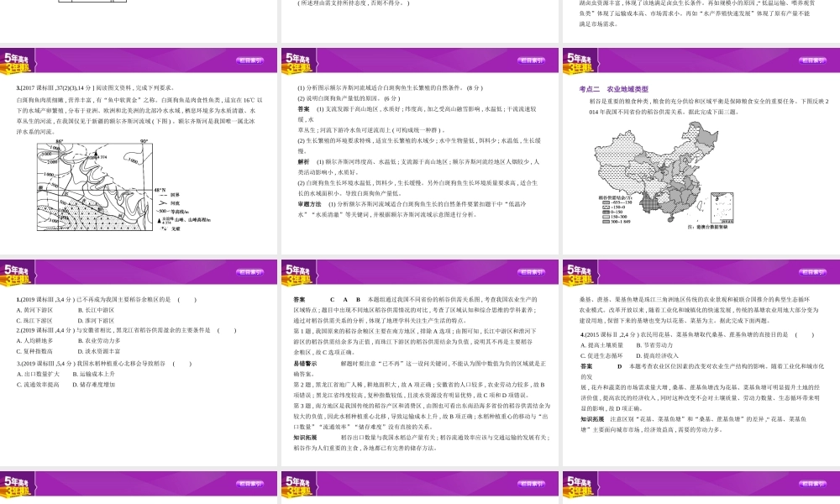
Task: Open the 栏目索引 index on the top-middle slide
Action: [x=531, y=60]
